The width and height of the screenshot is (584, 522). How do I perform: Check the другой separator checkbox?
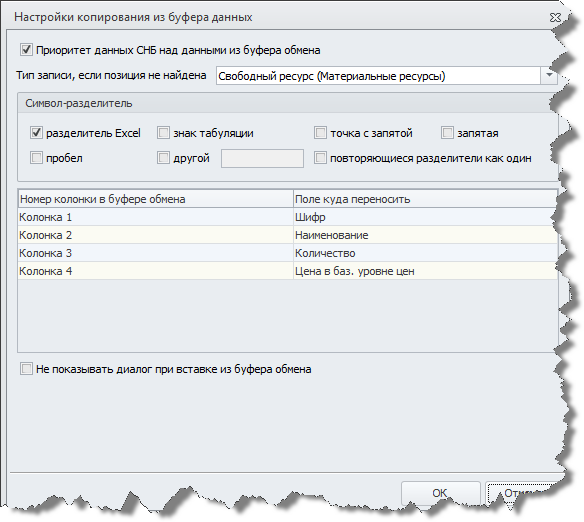click(163, 158)
